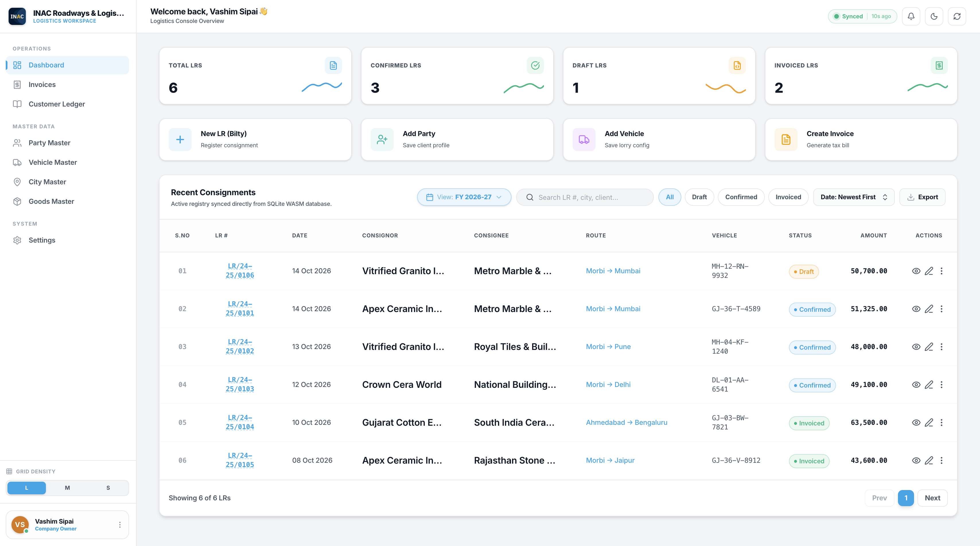Open Vashim Sipai user profile menu
This screenshot has width=980, height=546.
pos(120,525)
